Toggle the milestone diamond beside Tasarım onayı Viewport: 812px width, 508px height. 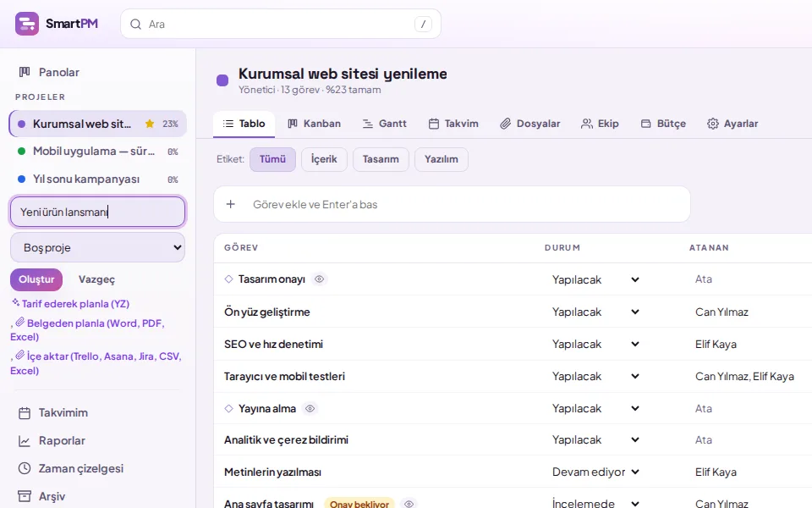click(x=229, y=279)
